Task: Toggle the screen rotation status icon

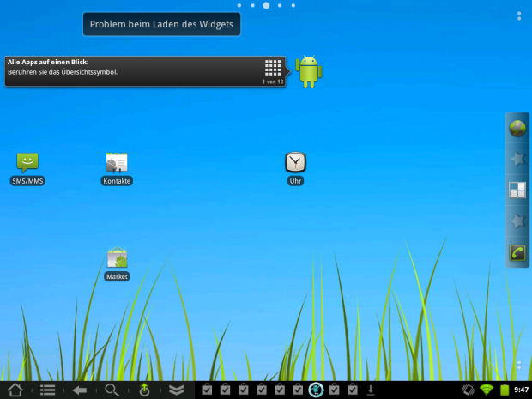Action: tap(469, 390)
